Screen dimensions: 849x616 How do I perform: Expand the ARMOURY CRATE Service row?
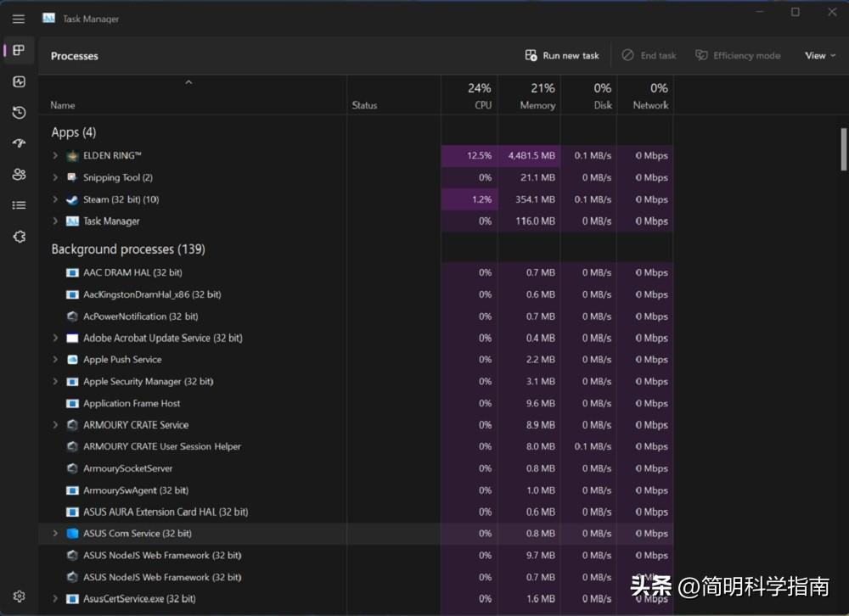tap(55, 425)
